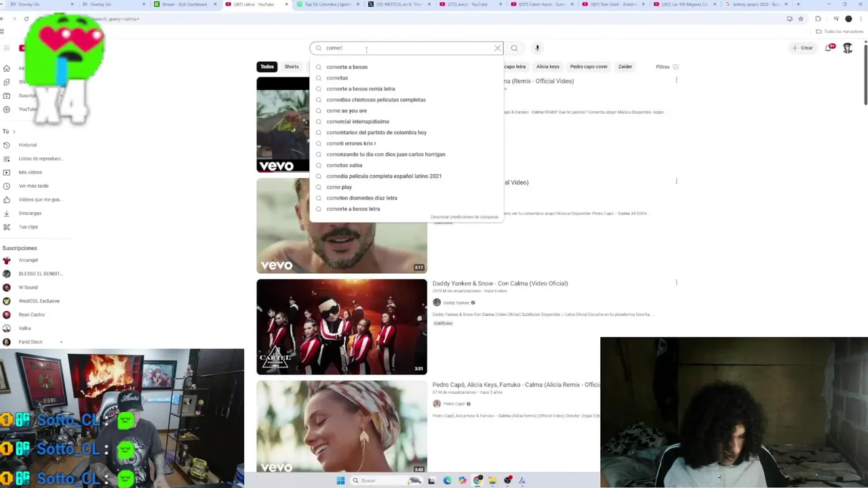Screen dimensions: 868x488
Task: Choose suggestion "comedias chistosas peliculas completas"
Action: tap(407, 100)
